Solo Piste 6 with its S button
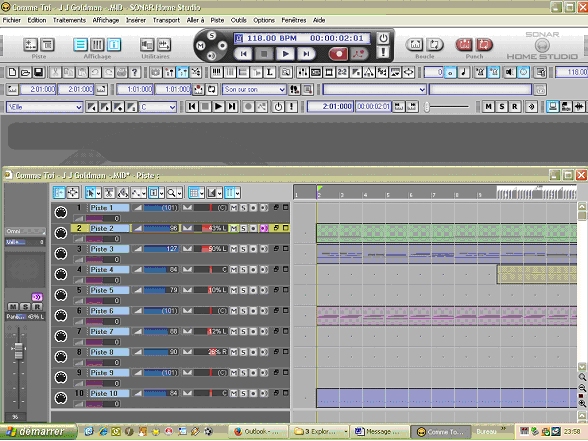This screenshot has height=441, width=588. pos(243,311)
